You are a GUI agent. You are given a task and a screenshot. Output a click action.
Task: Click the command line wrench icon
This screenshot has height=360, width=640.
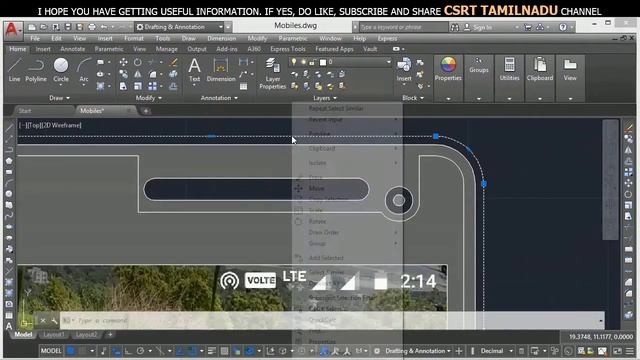pyautogui.click(x=54, y=321)
